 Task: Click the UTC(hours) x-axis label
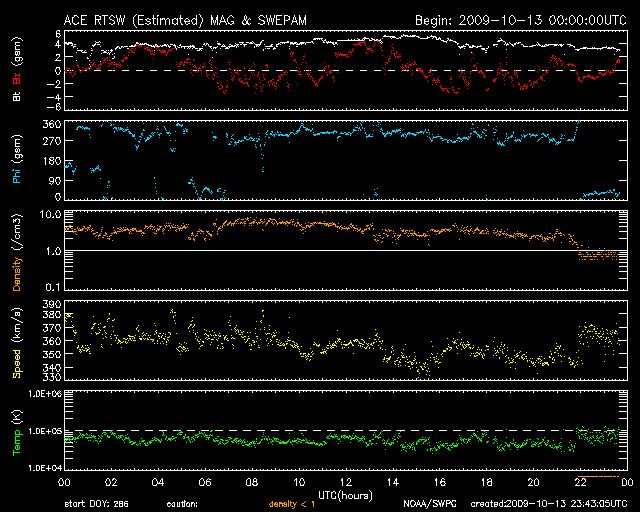pos(342,494)
